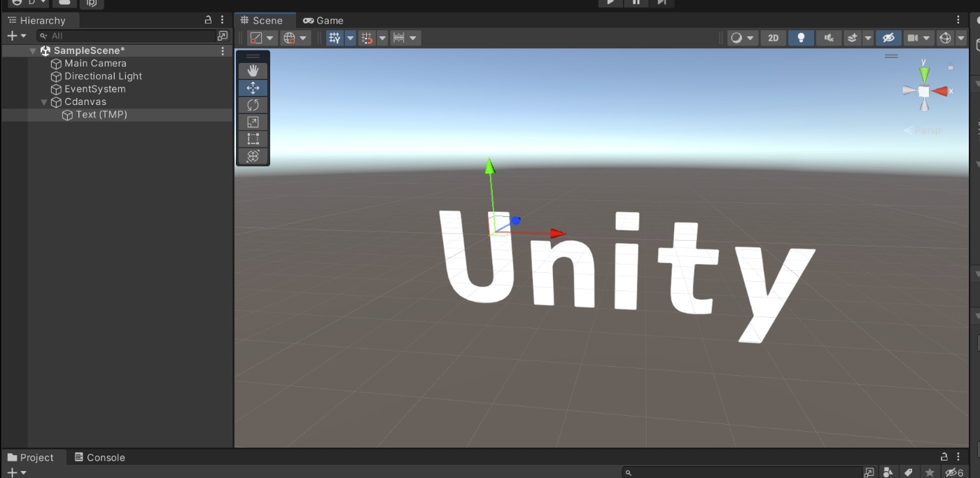Toggle scene effects rendering
980x478 pixels.
(x=853, y=38)
